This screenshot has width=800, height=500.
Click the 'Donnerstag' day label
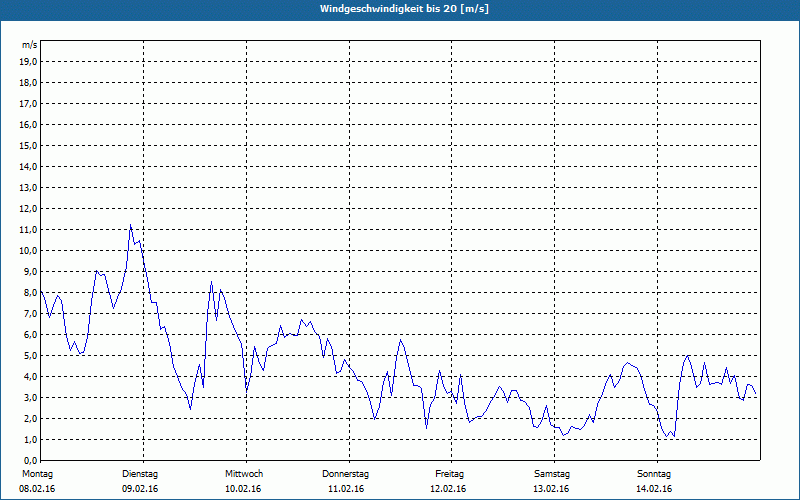click(345, 474)
